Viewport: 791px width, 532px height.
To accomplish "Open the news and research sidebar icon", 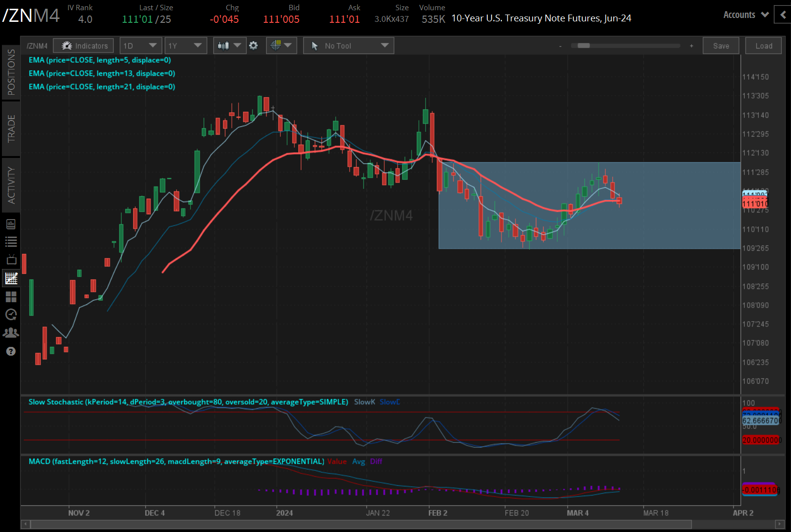I will click(x=11, y=224).
